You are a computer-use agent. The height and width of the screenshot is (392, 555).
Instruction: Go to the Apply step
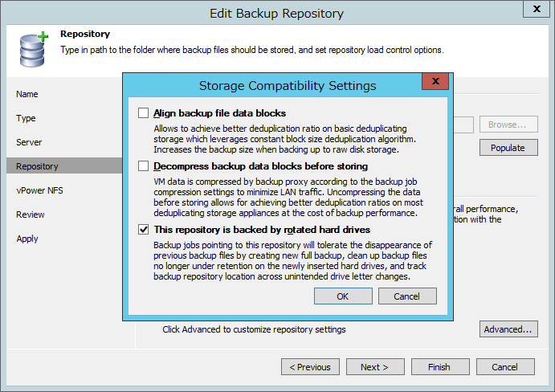[27, 239]
